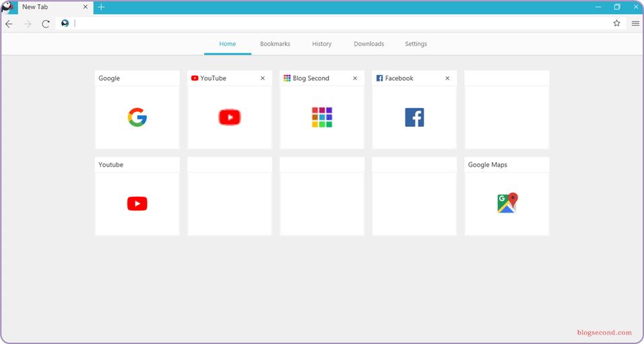
Task: Click the Facebook favicon in tile header
Action: (379, 78)
